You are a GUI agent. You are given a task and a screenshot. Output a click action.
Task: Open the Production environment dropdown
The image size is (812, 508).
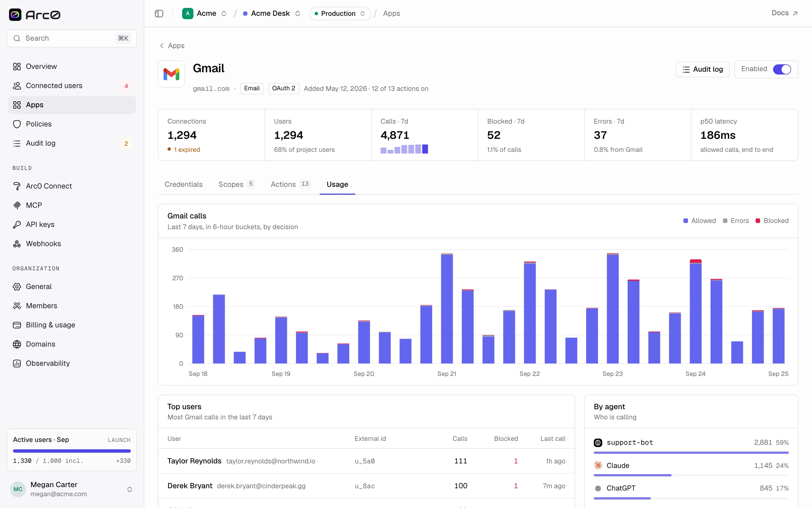(x=340, y=14)
